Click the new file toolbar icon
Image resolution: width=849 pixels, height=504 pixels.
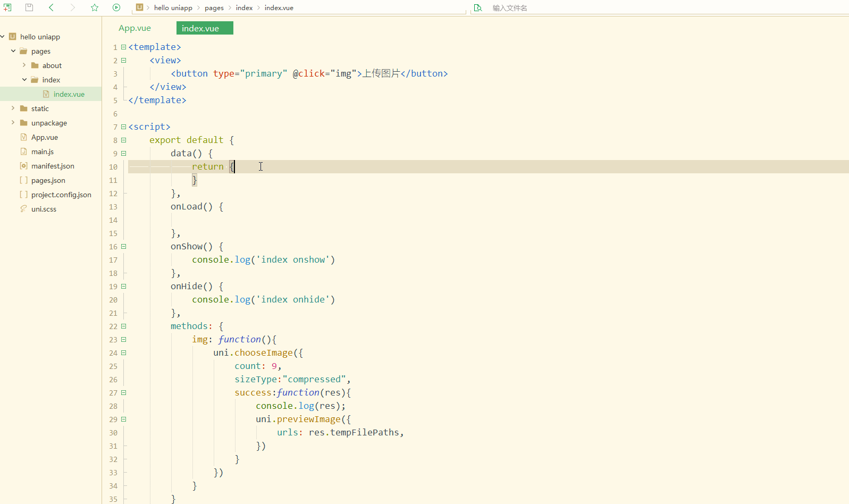[x=7, y=7]
